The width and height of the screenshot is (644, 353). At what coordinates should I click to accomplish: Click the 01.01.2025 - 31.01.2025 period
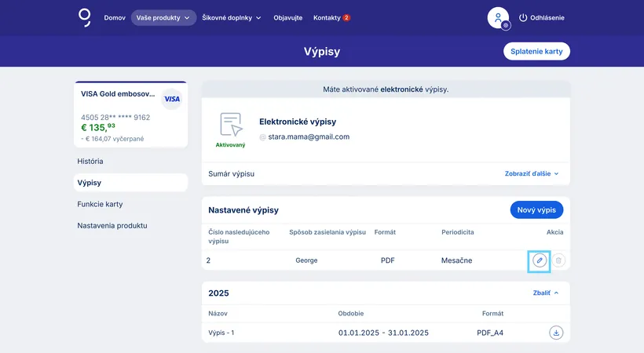[x=383, y=333]
